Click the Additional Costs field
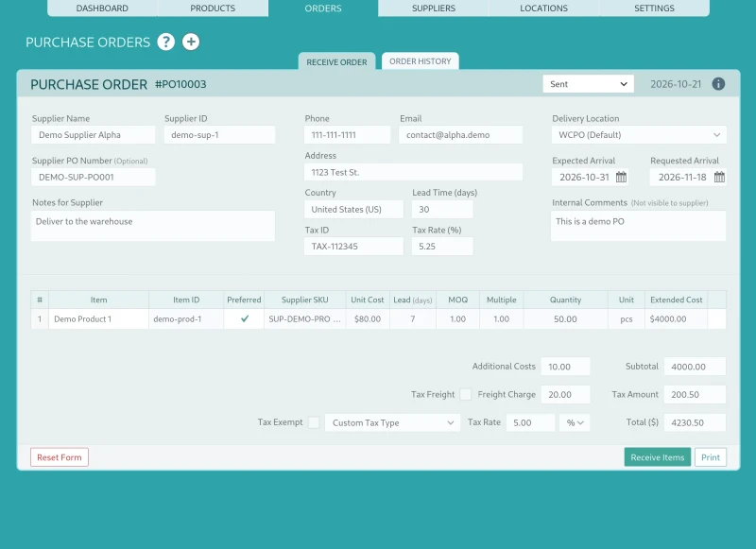Viewport: 756px width, 549px height. click(565, 367)
